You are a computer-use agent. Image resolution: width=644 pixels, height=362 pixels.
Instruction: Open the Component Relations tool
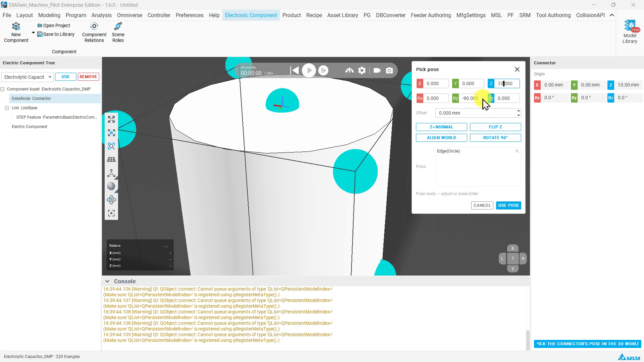tap(94, 33)
